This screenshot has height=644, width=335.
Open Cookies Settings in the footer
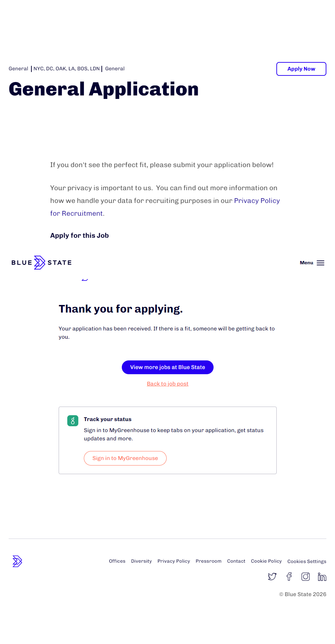click(307, 562)
